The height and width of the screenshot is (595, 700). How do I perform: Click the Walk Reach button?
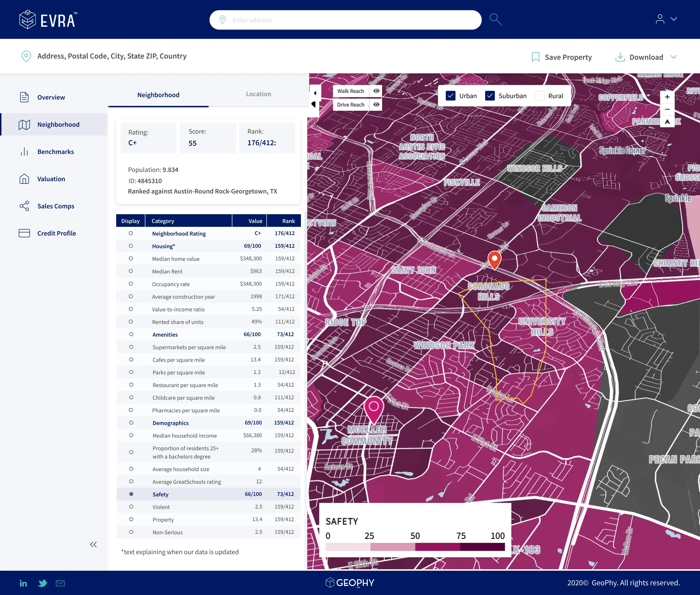pos(351,91)
